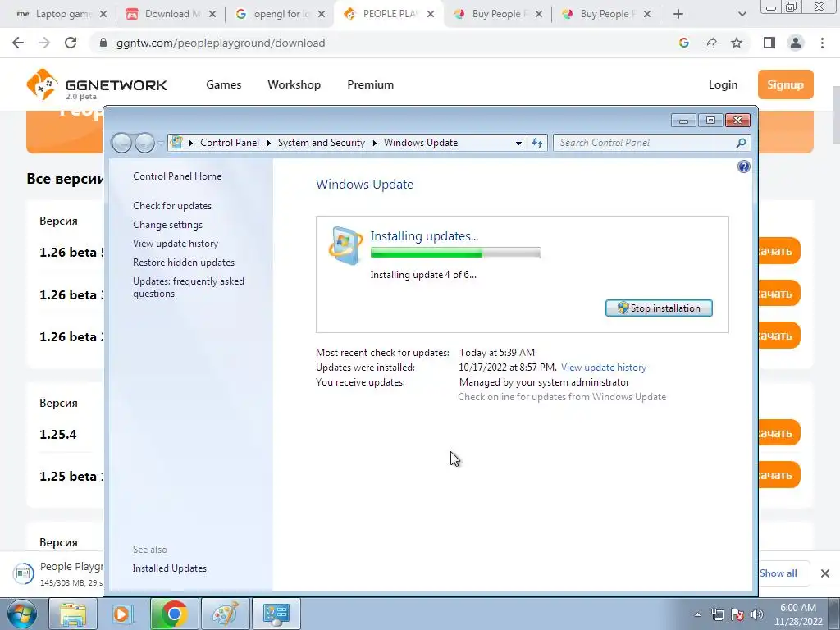
Task: Click the Control Panel taskbar icon
Action: click(x=276, y=614)
